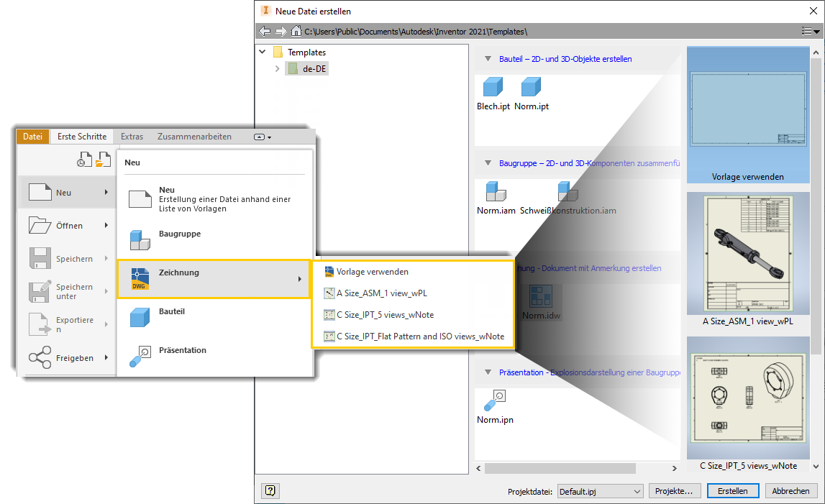Click the open documents icon in the file menu

coord(103,160)
